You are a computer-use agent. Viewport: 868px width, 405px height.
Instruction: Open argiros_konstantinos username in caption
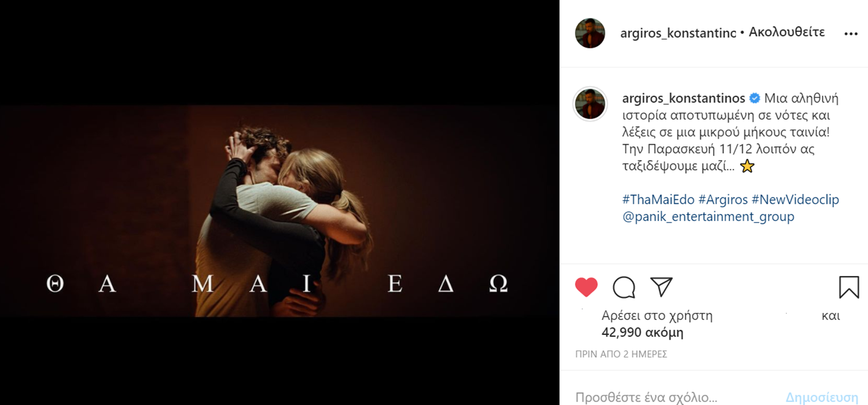[683, 98]
